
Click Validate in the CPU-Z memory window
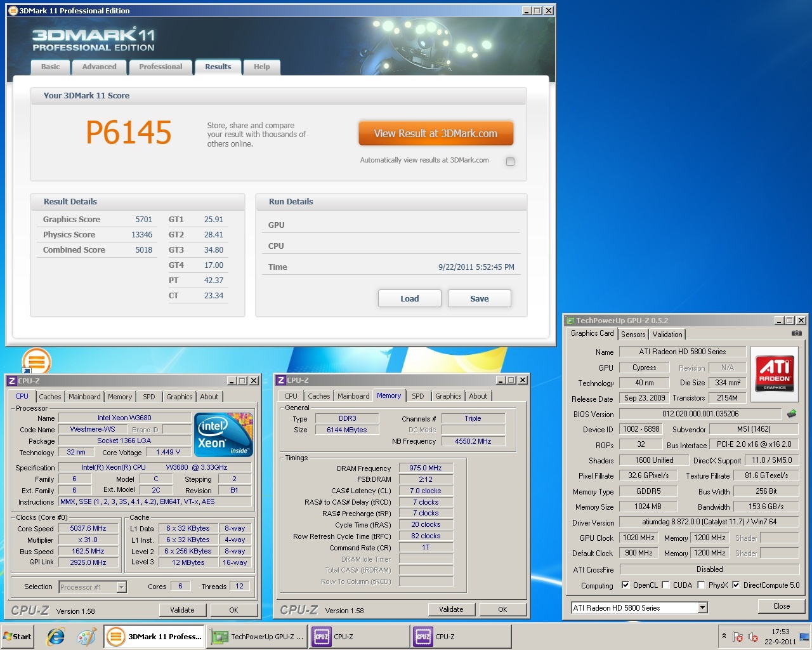pos(451,609)
